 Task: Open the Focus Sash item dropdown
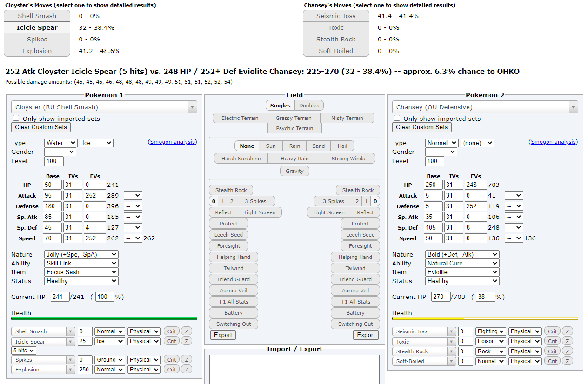point(81,272)
